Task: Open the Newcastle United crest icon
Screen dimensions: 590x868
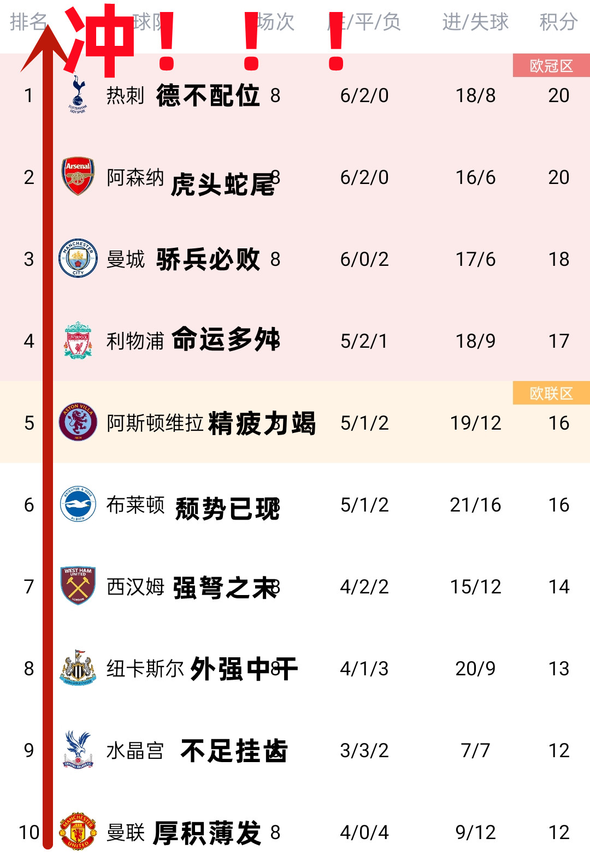Action: point(78,668)
